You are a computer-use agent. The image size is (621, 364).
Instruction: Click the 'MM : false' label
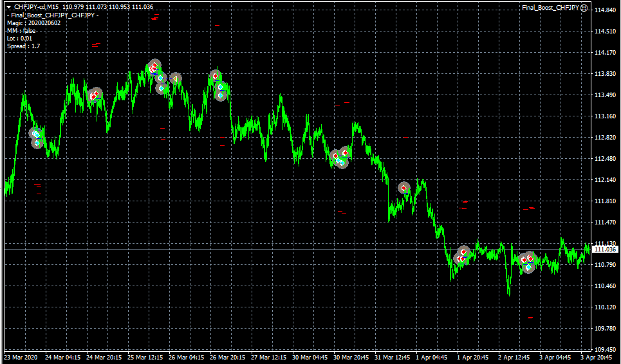(21, 30)
